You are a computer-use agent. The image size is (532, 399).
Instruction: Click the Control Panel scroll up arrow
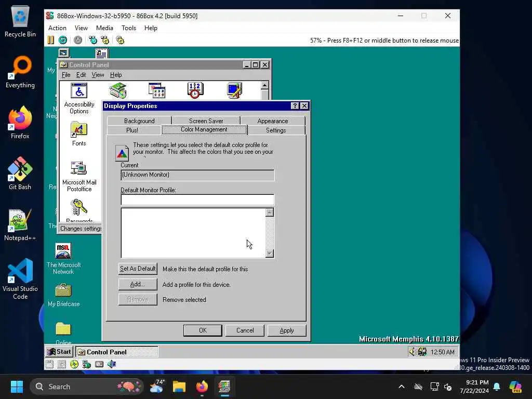pyautogui.click(x=264, y=85)
